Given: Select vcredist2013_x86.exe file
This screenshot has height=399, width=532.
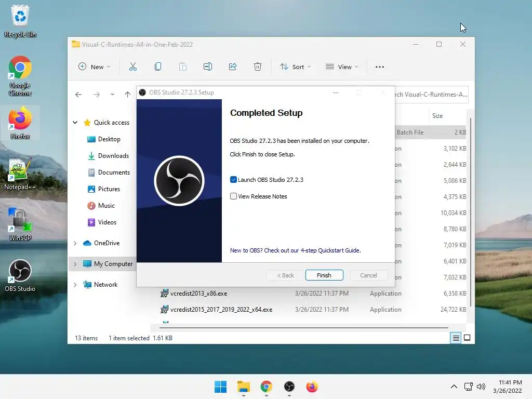Looking at the screenshot, I should (198, 294).
